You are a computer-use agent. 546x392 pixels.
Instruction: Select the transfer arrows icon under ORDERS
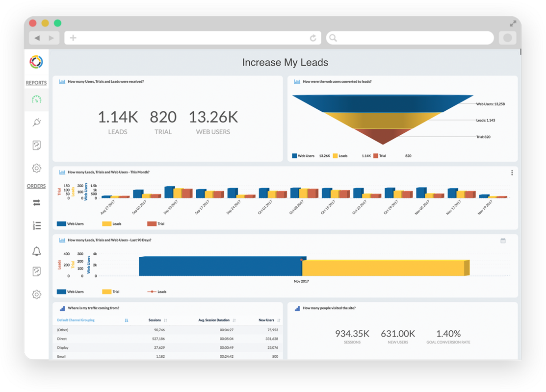coord(36,202)
